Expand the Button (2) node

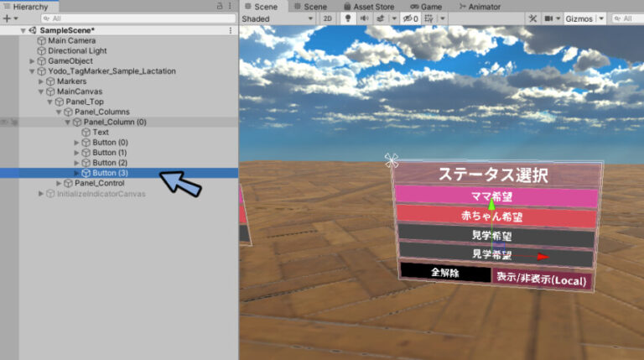tap(76, 163)
